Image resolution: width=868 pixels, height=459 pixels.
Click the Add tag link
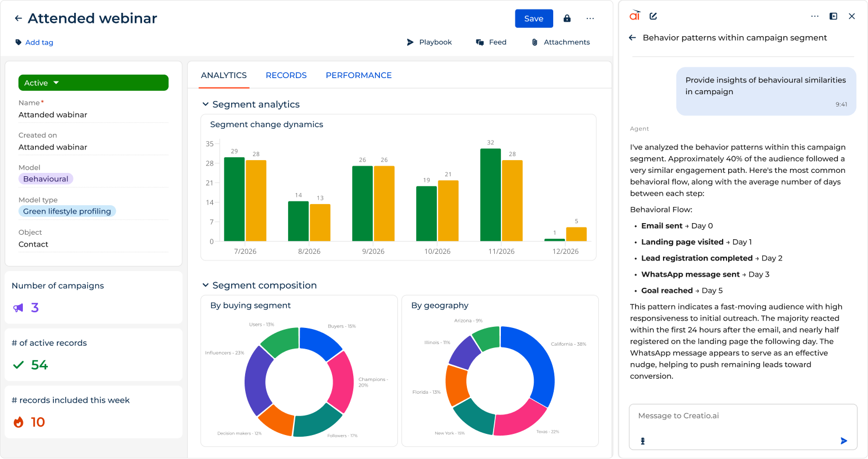39,42
